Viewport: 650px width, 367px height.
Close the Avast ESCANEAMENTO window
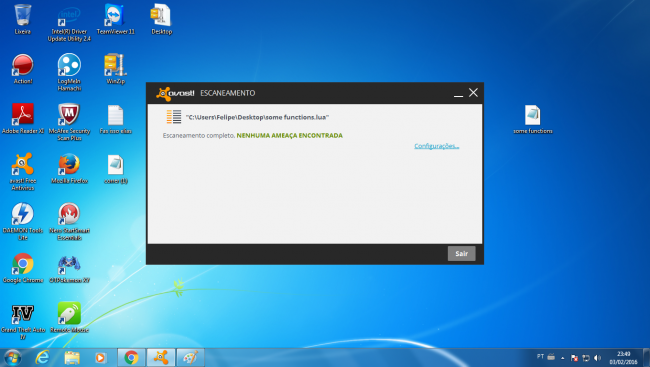pyautogui.click(x=473, y=92)
